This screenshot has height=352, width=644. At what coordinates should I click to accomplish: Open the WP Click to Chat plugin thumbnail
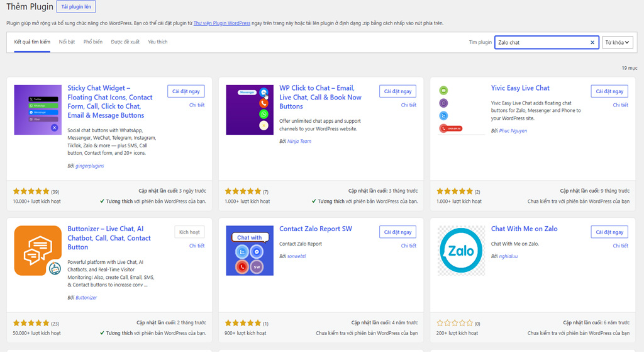pos(250,110)
